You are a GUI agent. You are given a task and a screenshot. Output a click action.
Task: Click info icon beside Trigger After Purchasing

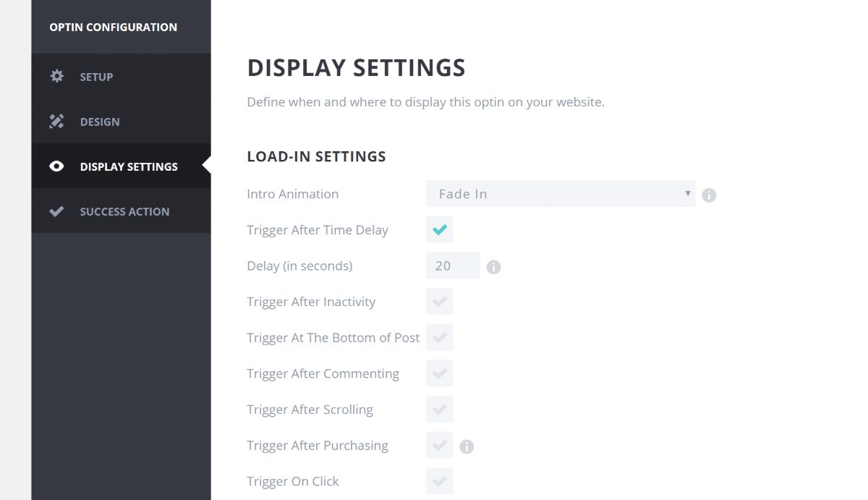467,446
